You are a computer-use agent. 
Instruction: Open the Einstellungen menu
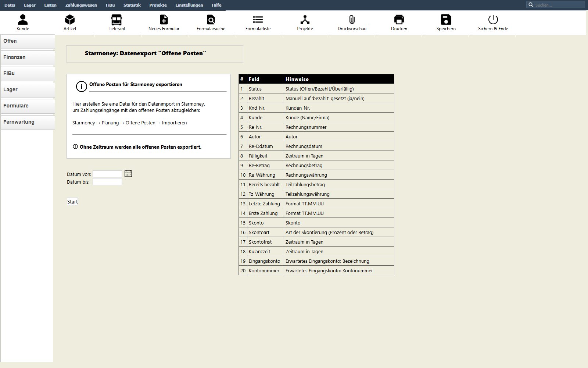[189, 5]
